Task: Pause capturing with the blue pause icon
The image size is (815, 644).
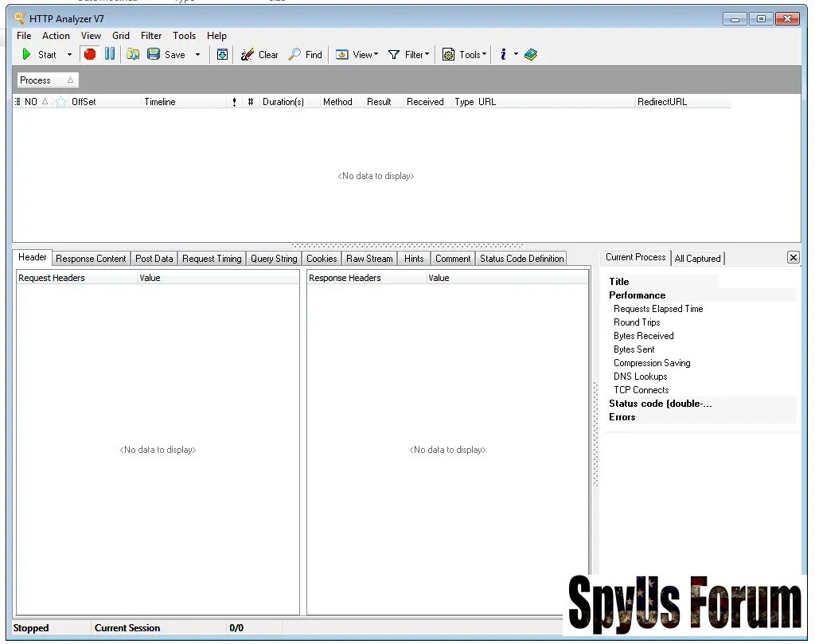Action: (x=110, y=54)
